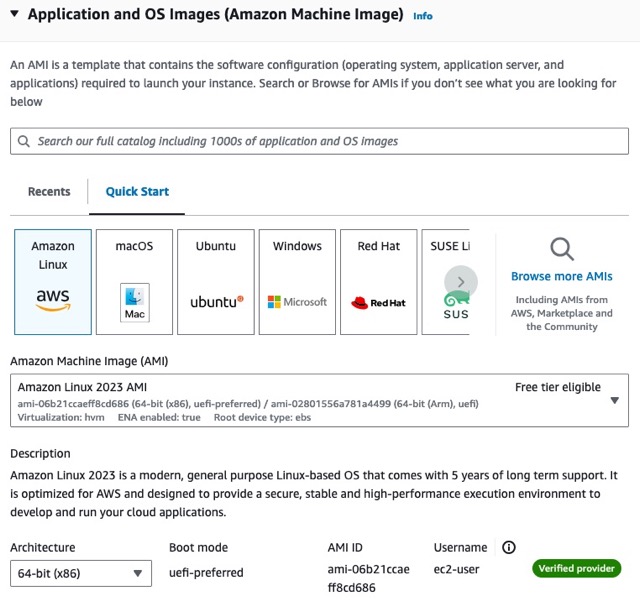Click the Browse more AMIs magnifier icon
Viewport: 640px width, 607px height.
point(562,249)
